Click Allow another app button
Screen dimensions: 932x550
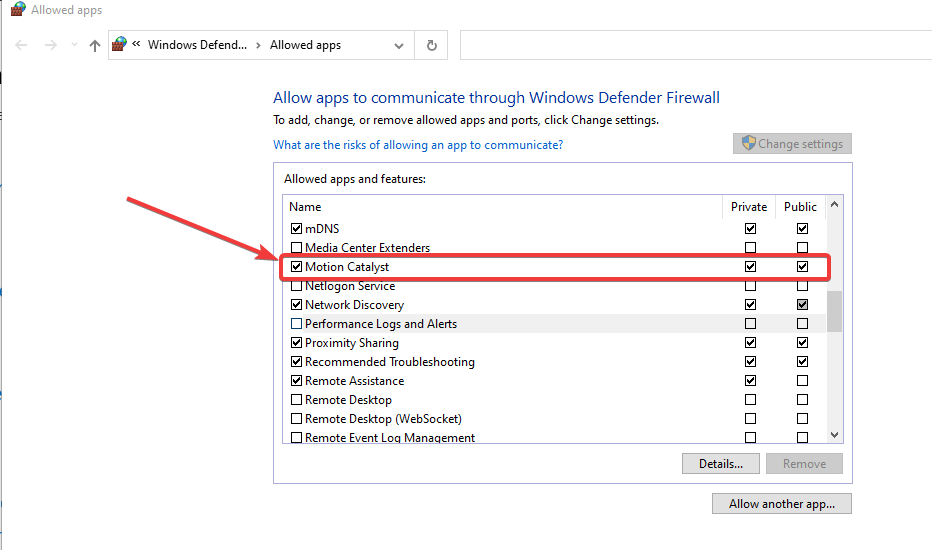782,504
